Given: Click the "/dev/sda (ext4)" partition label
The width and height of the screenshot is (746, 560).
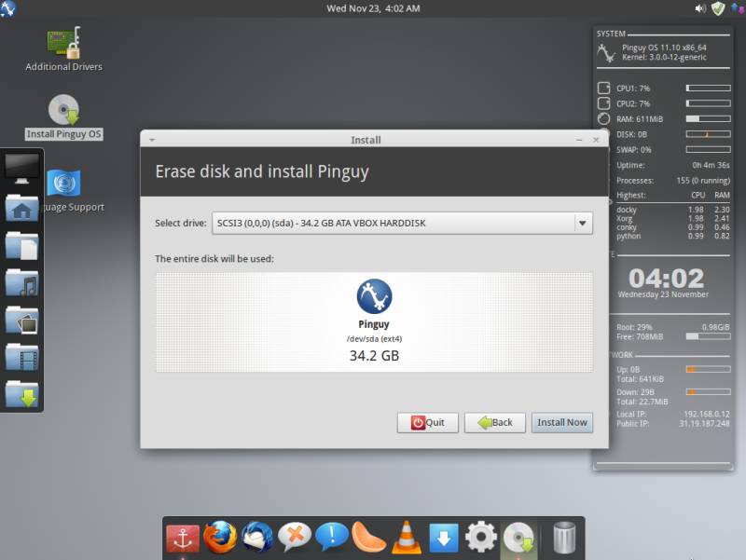Looking at the screenshot, I should [x=375, y=339].
